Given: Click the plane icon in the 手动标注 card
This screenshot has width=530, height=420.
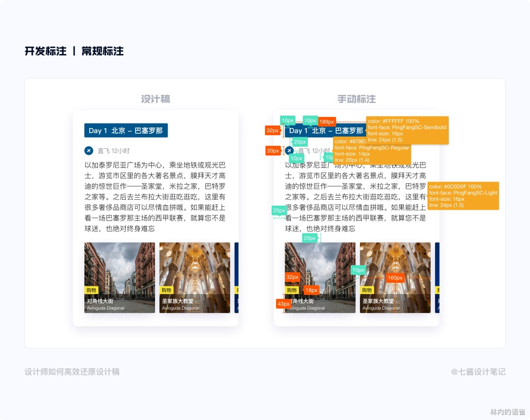Looking at the screenshot, I should [x=289, y=151].
